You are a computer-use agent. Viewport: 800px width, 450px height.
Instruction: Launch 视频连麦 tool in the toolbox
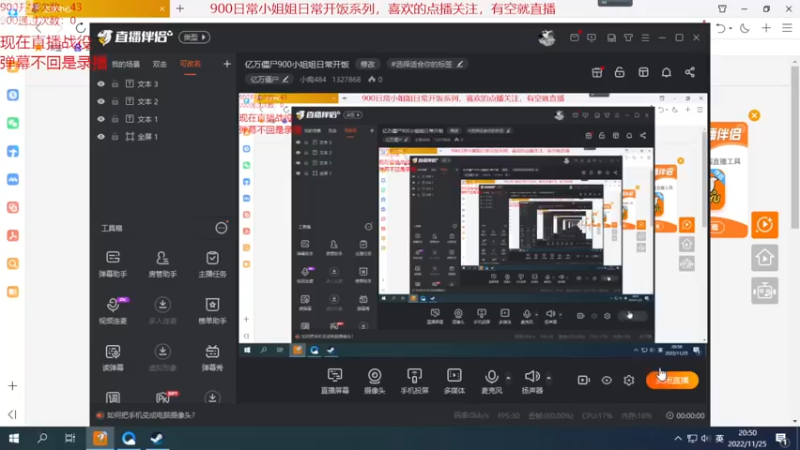pos(113,310)
